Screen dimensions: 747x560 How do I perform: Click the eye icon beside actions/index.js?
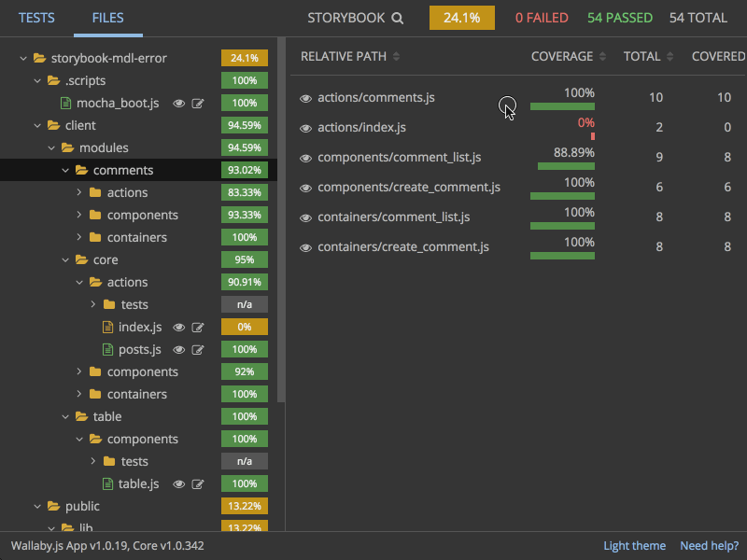305,127
